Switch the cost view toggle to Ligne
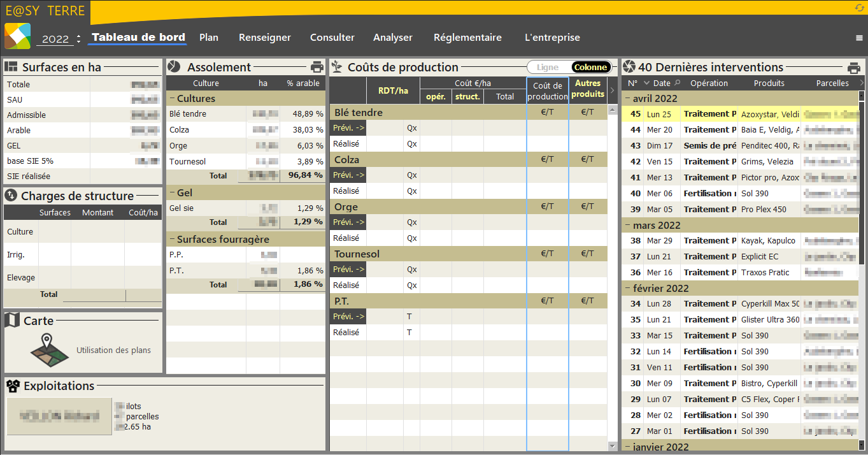Image resolution: width=868 pixels, height=455 pixels. click(548, 68)
